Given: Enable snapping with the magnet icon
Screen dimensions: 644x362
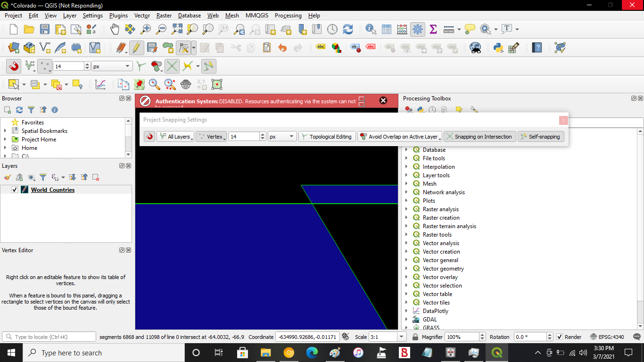Looking at the screenshot, I should click(14, 66).
